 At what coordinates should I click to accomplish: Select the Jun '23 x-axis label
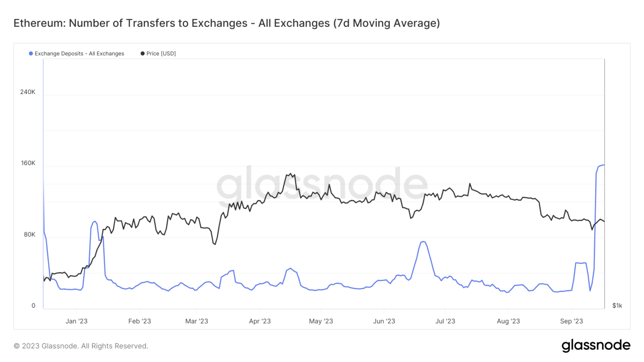(384, 321)
